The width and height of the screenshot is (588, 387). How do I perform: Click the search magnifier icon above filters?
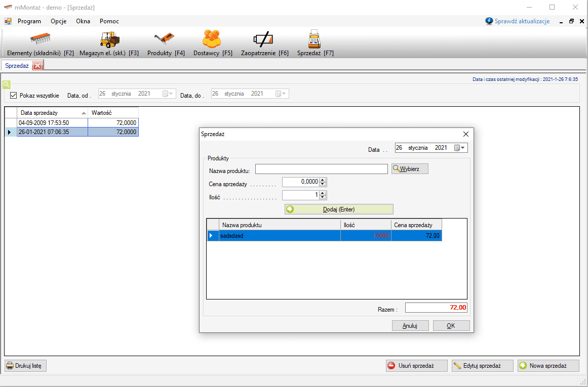(6, 84)
